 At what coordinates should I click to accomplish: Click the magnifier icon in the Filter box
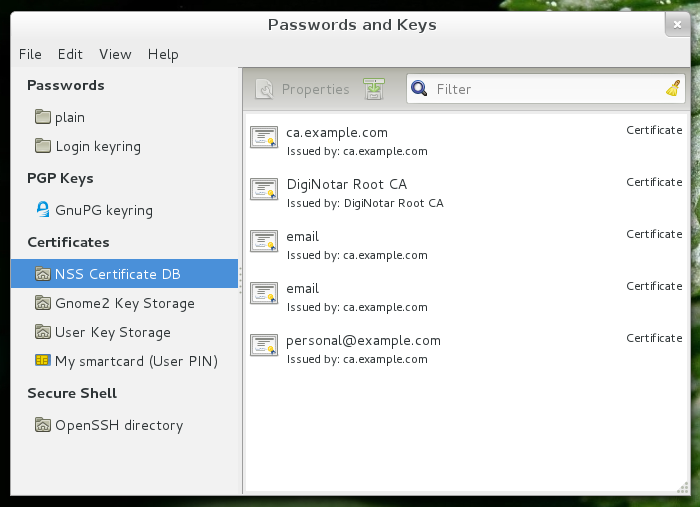pyautogui.click(x=419, y=88)
